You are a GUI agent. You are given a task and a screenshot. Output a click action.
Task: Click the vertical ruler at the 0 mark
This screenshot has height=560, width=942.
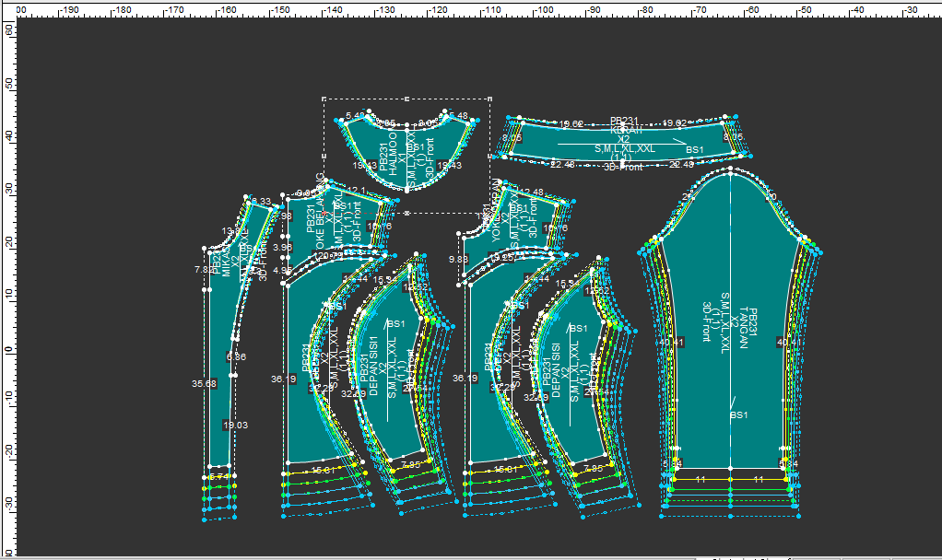(x=9, y=350)
